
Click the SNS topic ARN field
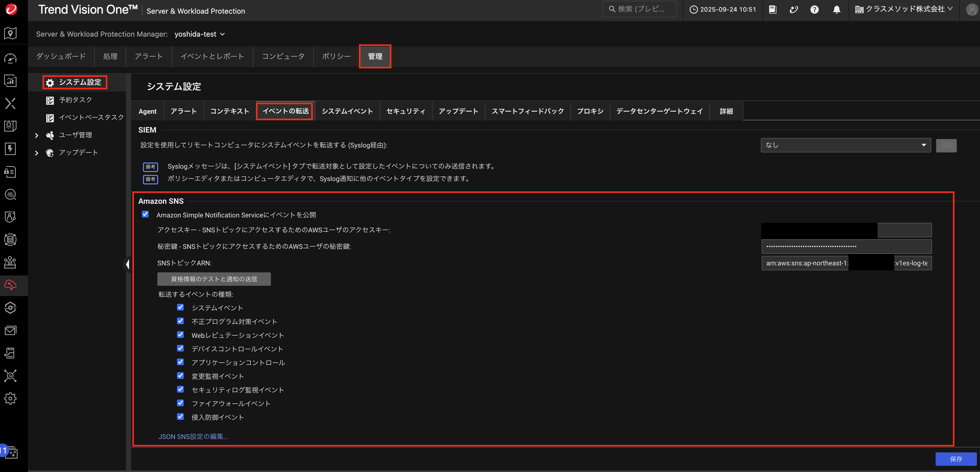click(846, 263)
